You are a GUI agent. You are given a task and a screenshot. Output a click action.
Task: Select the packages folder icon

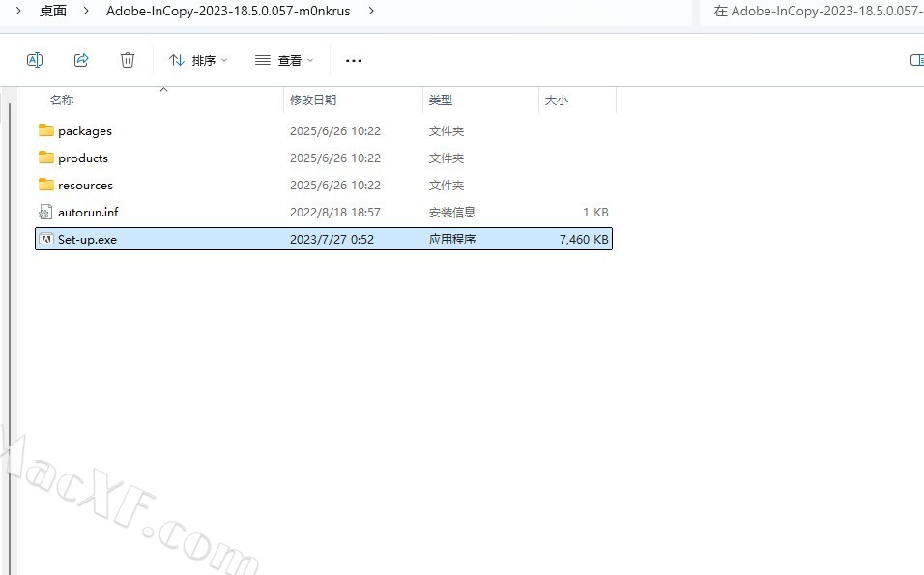[46, 130]
